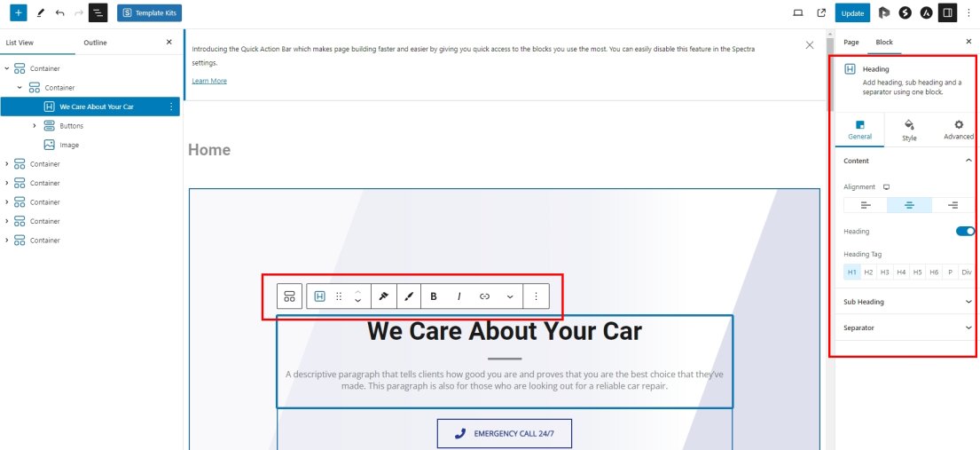Click the Update button
This screenshot has height=450, width=980.
852,13
